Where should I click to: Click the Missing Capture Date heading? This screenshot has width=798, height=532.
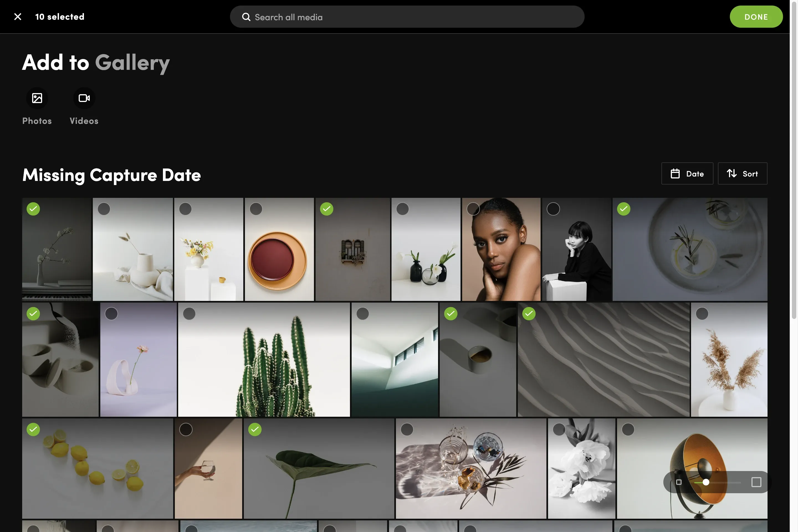coord(112,175)
